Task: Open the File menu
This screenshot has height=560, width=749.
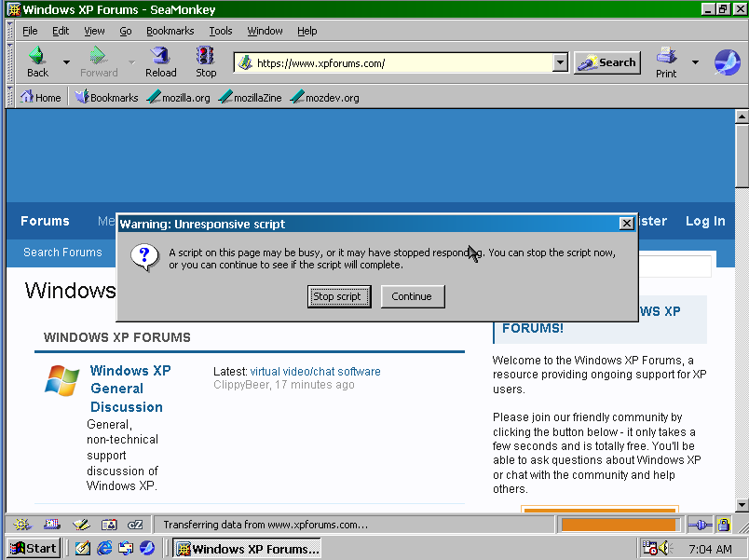Action: pos(30,31)
